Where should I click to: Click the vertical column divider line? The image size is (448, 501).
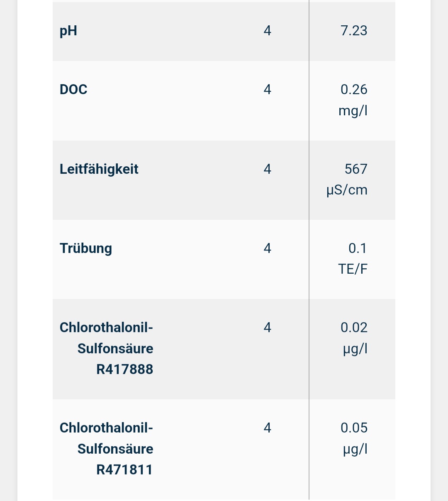point(309,249)
